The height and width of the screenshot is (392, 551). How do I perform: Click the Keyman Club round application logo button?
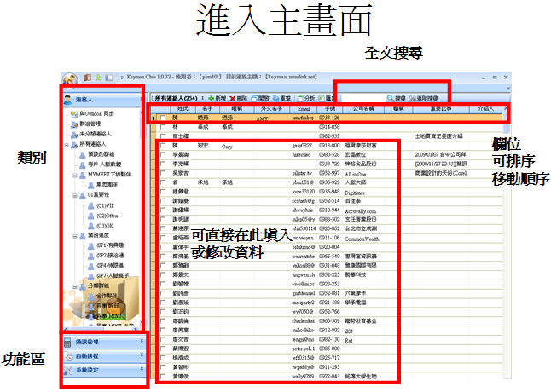coord(70,79)
